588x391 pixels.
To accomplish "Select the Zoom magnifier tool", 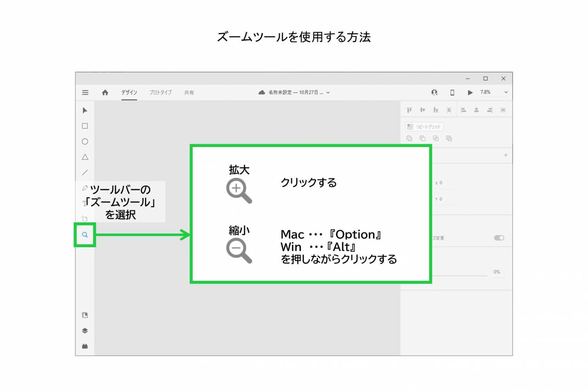I will (x=85, y=235).
